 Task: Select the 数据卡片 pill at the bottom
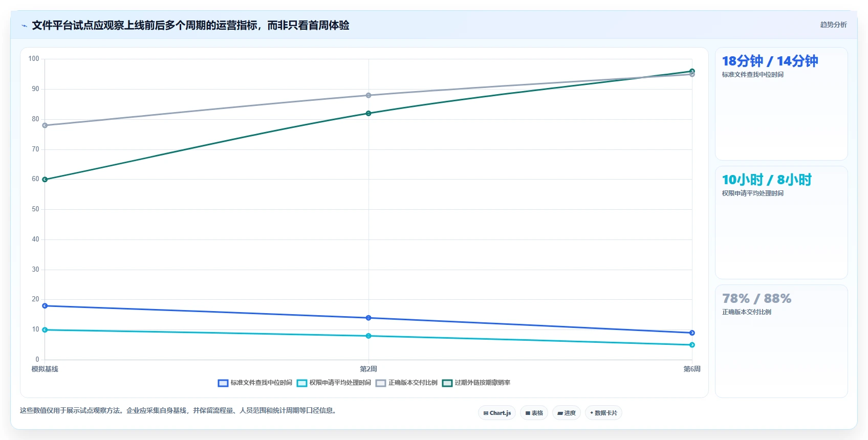[x=603, y=413]
